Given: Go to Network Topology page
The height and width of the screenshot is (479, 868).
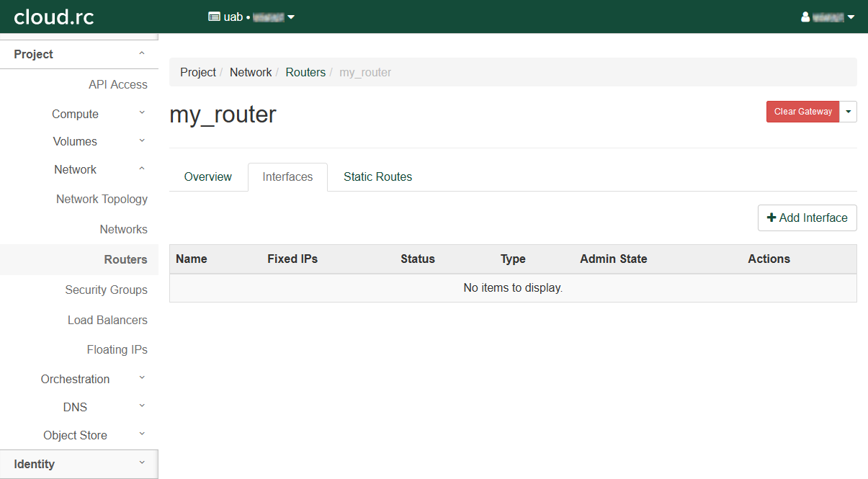Looking at the screenshot, I should [x=102, y=200].
